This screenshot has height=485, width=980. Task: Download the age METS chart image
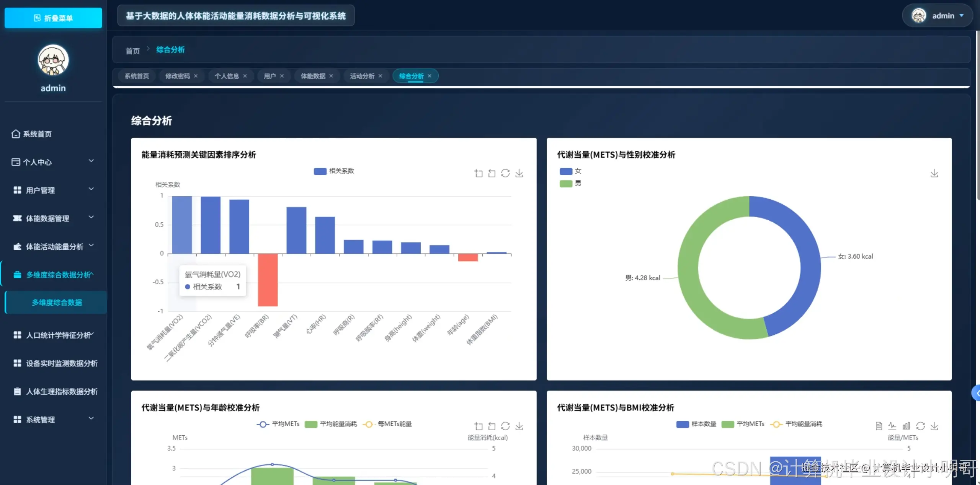point(519,426)
